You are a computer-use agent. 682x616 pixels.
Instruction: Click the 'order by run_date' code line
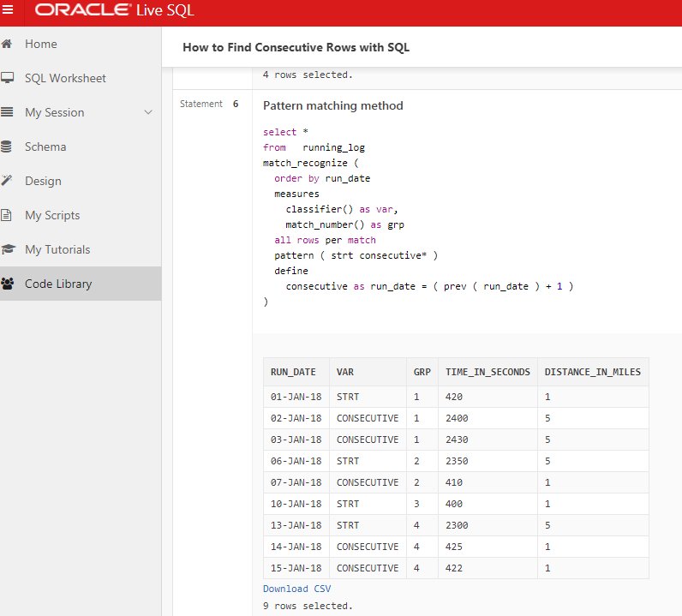(322, 178)
